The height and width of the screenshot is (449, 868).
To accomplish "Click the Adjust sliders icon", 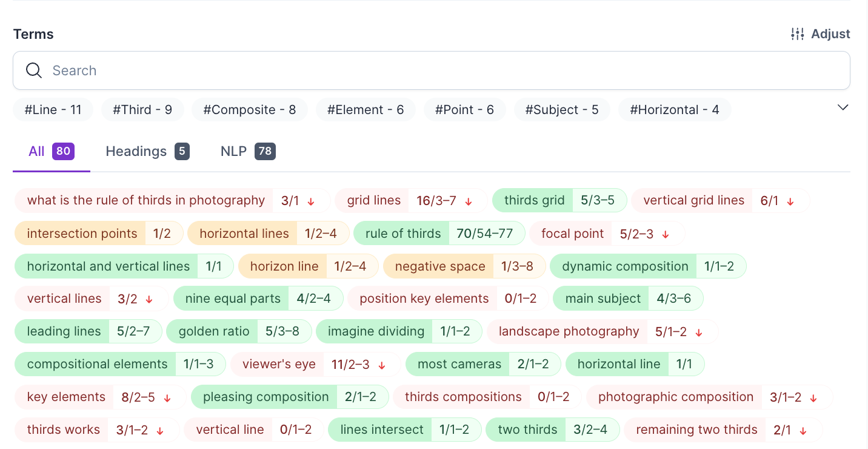I will pos(797,34).
